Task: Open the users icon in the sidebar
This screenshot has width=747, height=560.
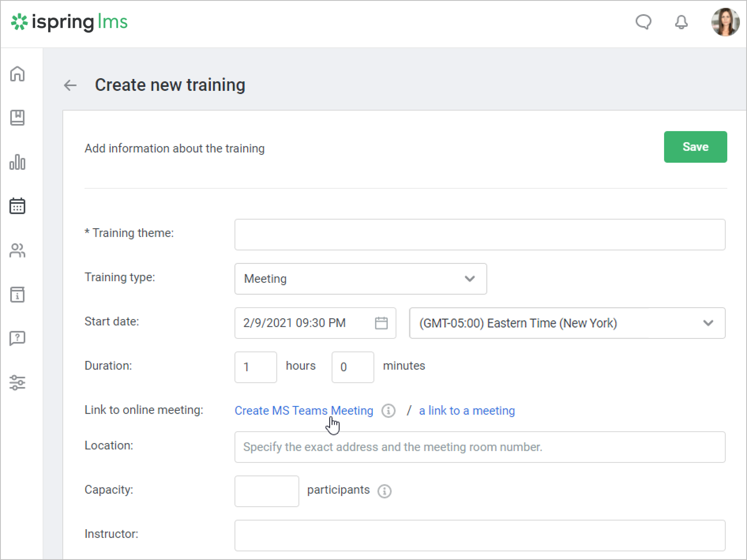Action: coord(17,250)
